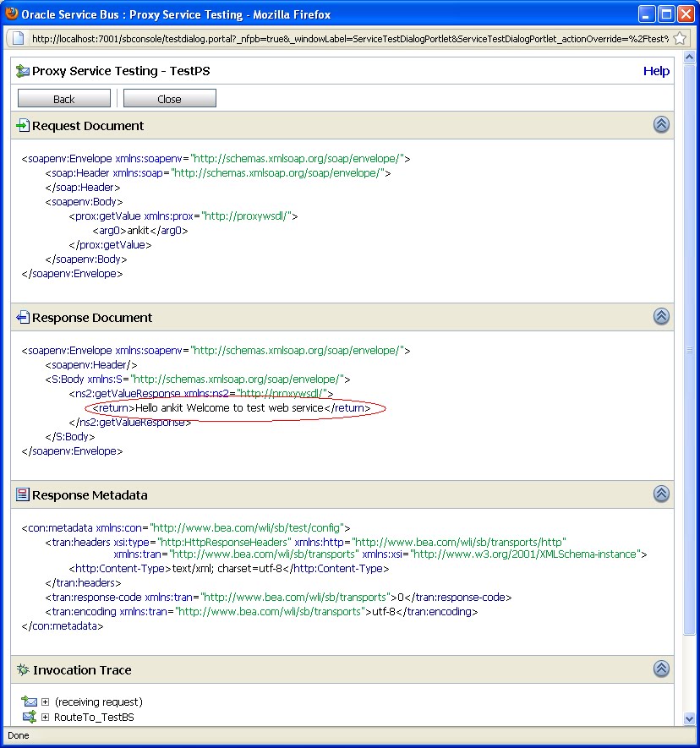Screen dimensions: 700x748
Task: Click the scrollbar up arrow
Action: pos(689,57)
